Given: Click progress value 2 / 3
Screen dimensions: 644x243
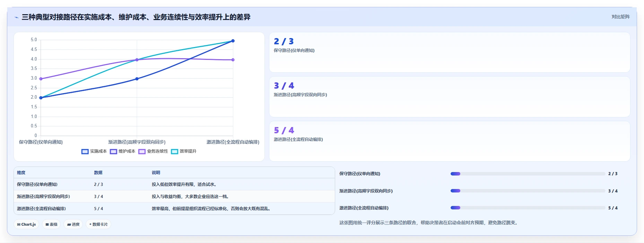Looking at the screenshot, I should tap(613, 174).
